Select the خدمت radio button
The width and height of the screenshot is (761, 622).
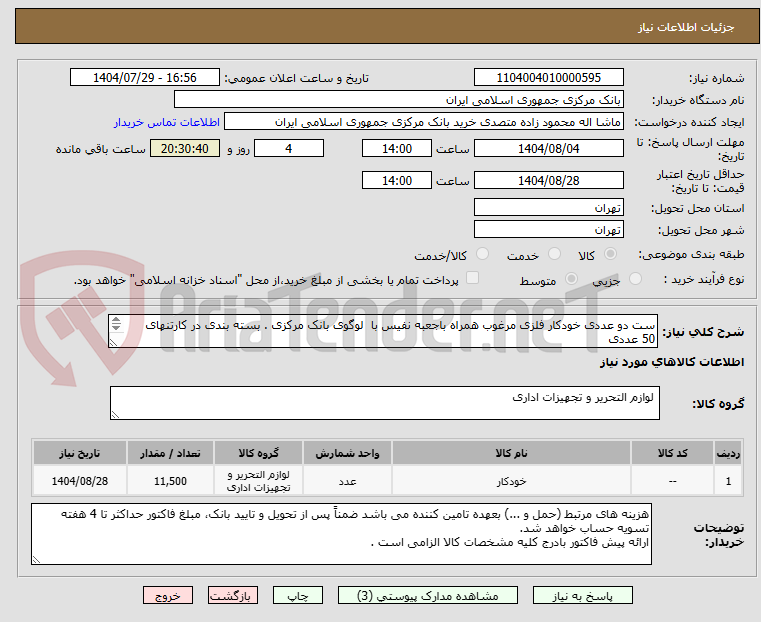(554, 254)
